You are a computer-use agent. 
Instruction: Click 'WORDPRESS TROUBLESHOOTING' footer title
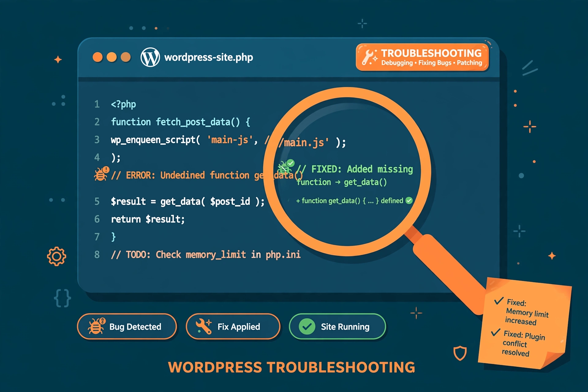[x=292, y=367]
